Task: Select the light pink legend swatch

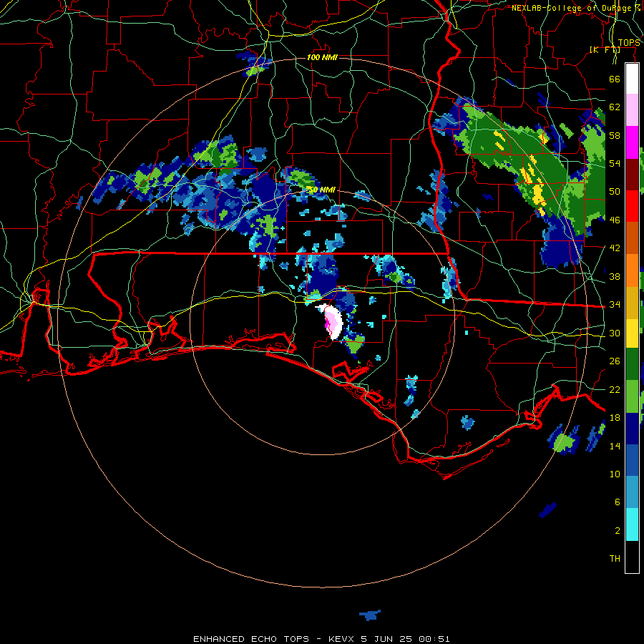Action: coord(632,110)
